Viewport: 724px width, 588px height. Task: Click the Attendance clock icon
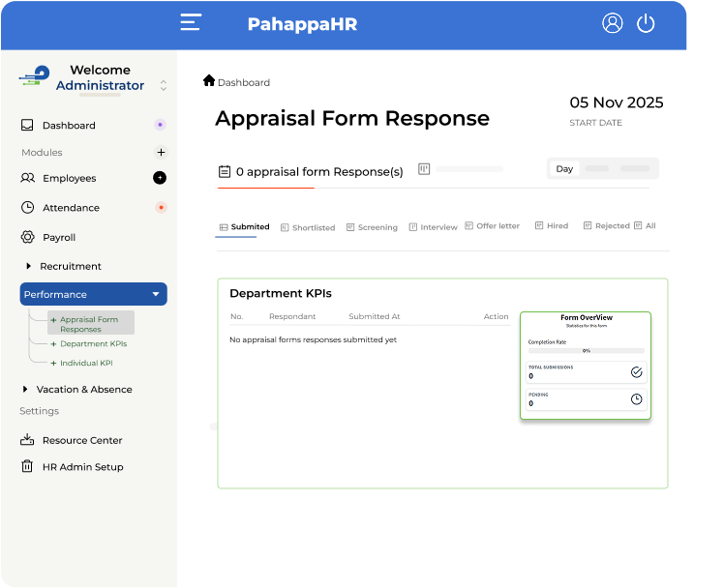[x=27, y=208]
